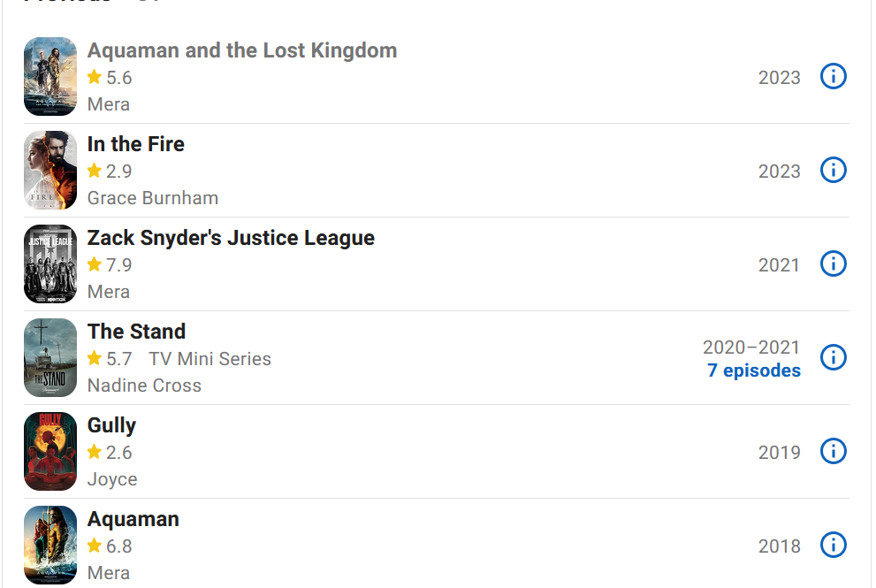This screenshot has height=588, width=876.
Task: Open info for Aquaman and the Lost Kingdom
Action: click(x=833, y=77)
